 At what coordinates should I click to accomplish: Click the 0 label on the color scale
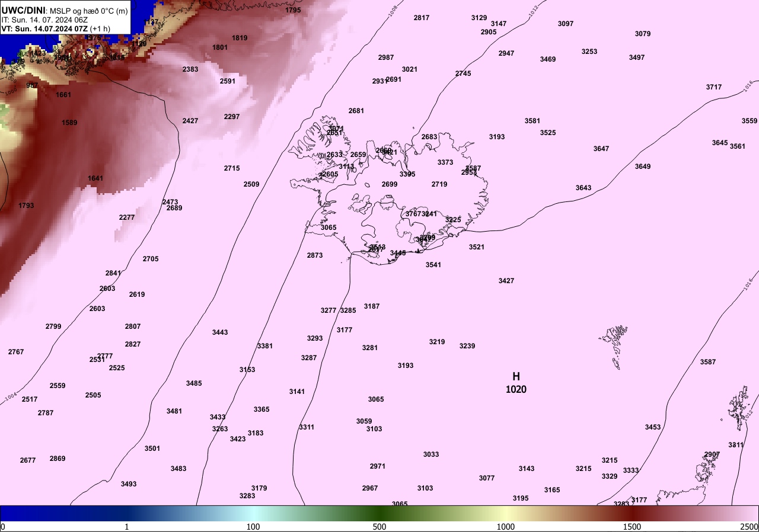coord(3,527)
